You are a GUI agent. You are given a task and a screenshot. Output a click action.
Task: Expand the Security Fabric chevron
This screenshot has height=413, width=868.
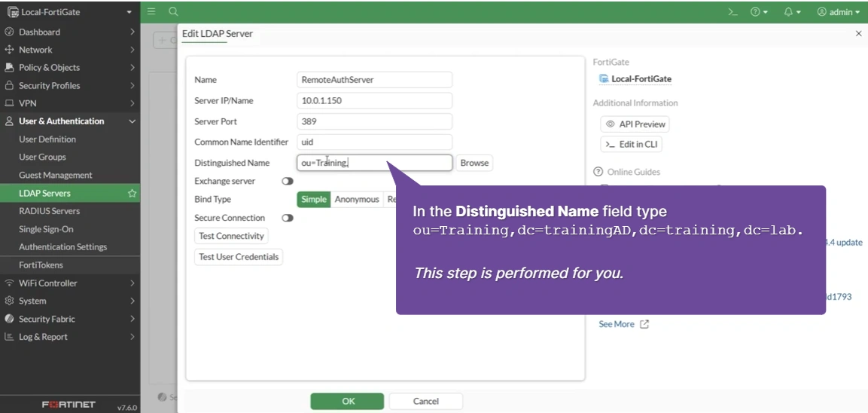click(132, 319)
